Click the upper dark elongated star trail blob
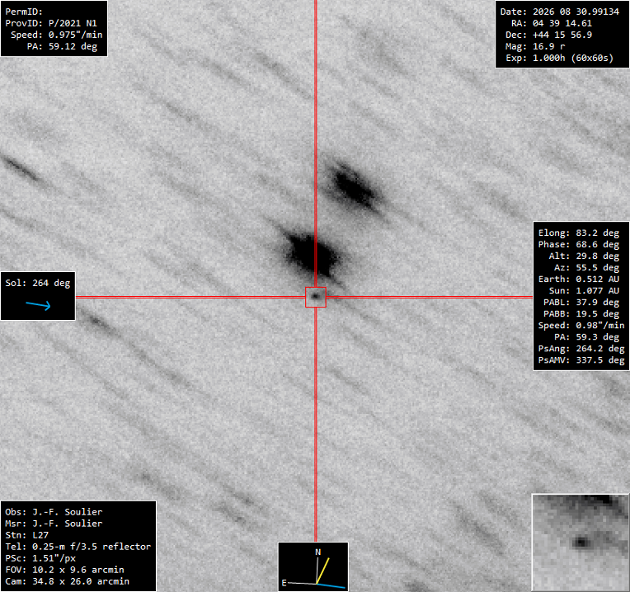The width and height of the screenshot is (630, 592). pos(354,186)
